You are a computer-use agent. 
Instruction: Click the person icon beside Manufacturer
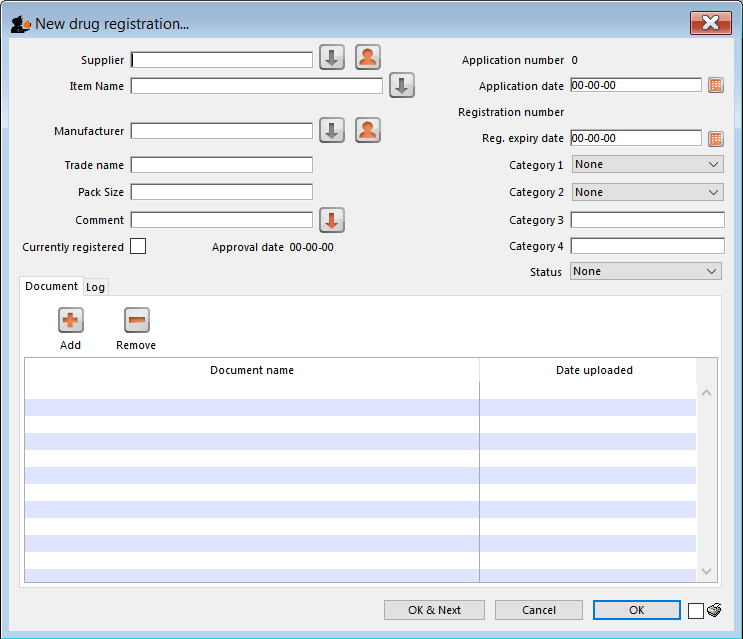point(368,130)
